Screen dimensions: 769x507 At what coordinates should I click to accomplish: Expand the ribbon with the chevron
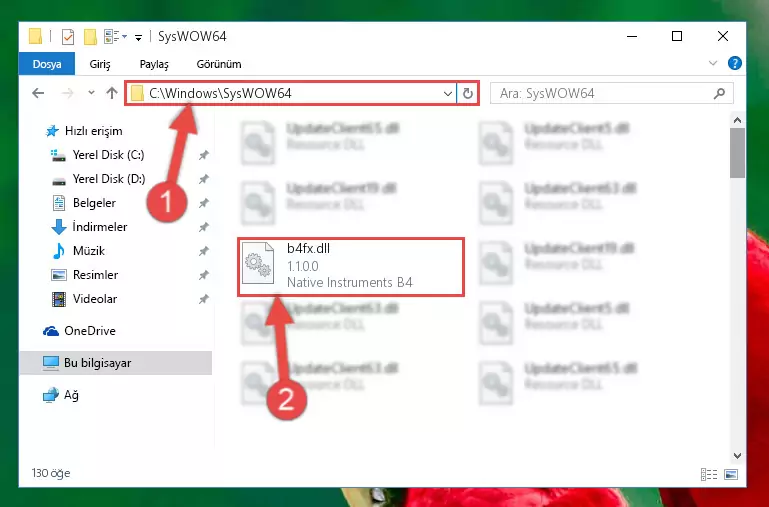pyautogui.click(x=713, y=63)
